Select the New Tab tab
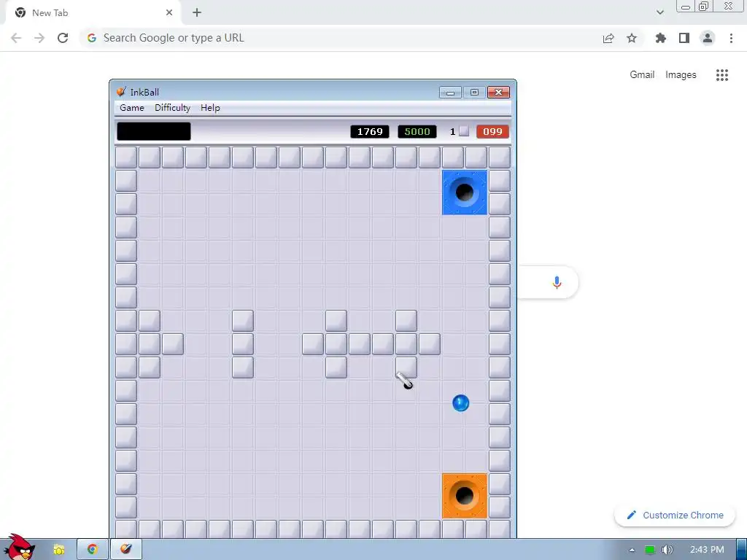This screenshot has height=560, width=747. coord(93,13)
